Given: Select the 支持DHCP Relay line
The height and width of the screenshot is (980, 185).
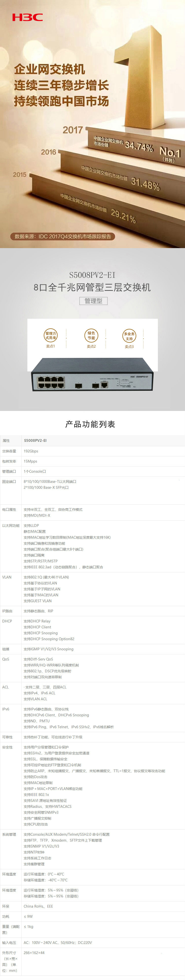Looking at the screenshot, I should [37, 621].
